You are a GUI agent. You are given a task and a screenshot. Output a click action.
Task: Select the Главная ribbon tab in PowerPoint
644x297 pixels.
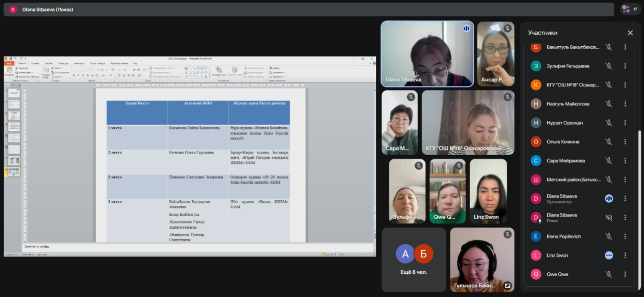tap(22, 63)
